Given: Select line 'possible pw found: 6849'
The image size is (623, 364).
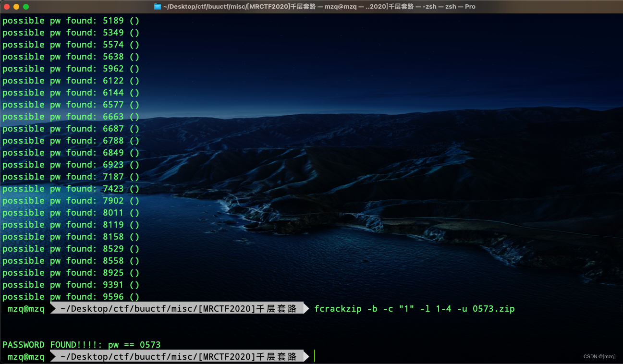Looking at the screenshot, I should tap(71, 153).
